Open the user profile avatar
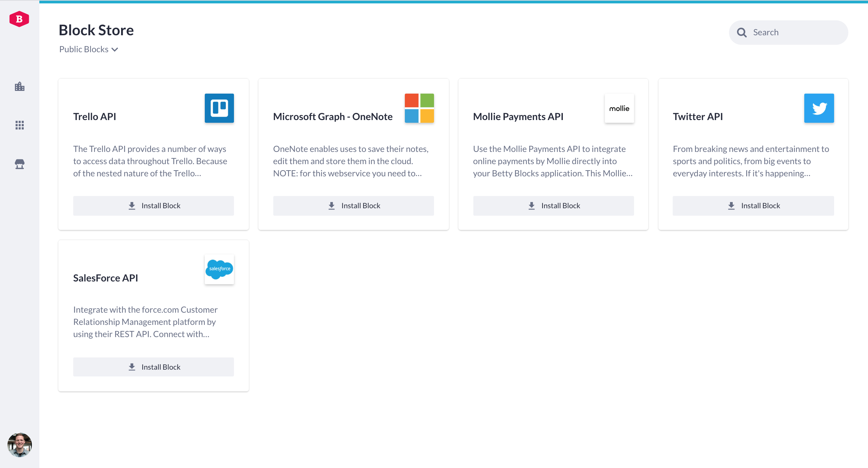 20,445
